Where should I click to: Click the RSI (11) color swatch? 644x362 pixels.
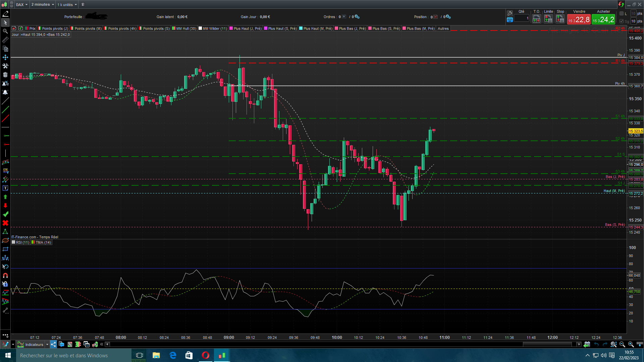point(13,242)
